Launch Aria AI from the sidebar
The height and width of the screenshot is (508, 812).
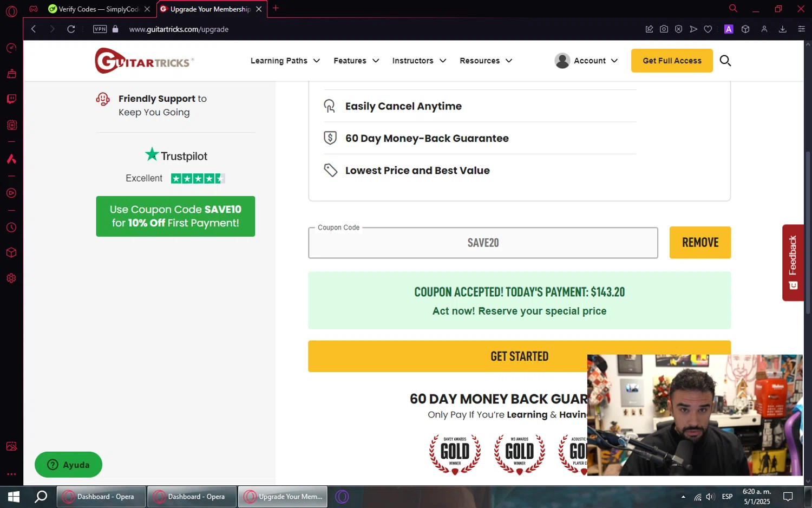point(11,159)
